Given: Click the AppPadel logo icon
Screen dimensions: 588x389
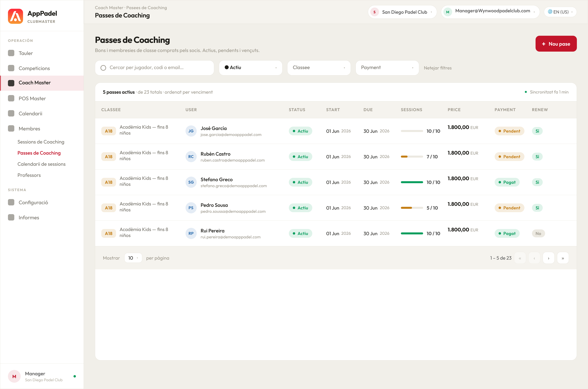Looking at the screenshot, I should [x=15, y=16].
